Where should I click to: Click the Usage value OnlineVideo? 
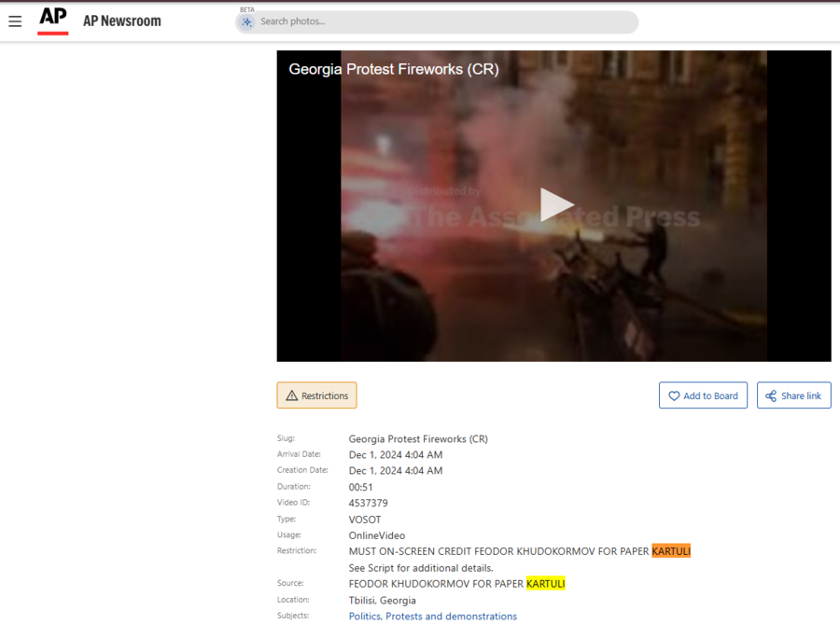pyautogui.click(x=377, y=535)
